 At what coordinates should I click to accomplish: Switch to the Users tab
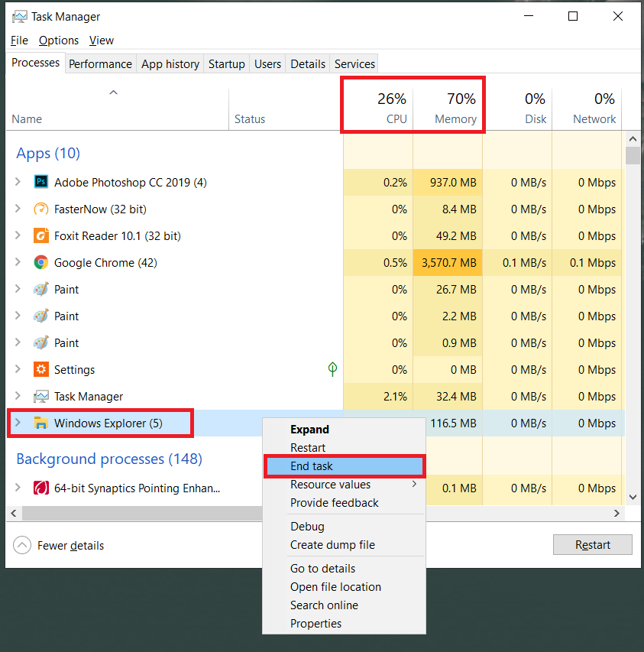point(267,64)
